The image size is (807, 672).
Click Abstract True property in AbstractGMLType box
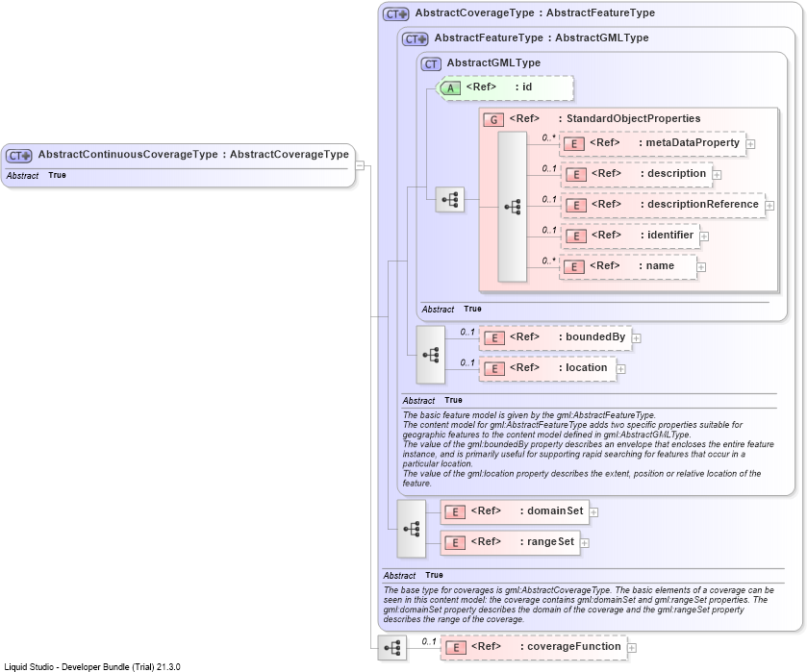tap(451, 310)
